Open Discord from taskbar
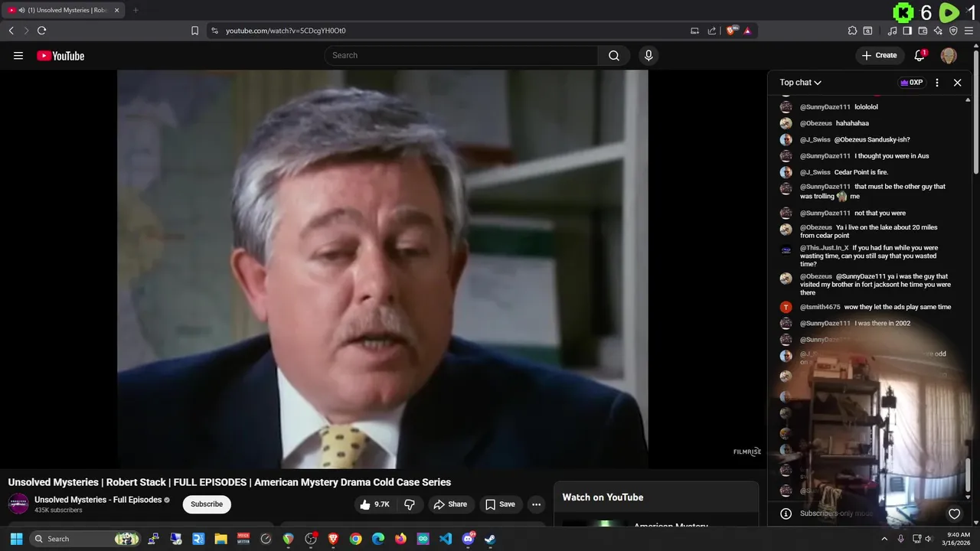This screenshot has height=551, width=980. pos(468,539)
